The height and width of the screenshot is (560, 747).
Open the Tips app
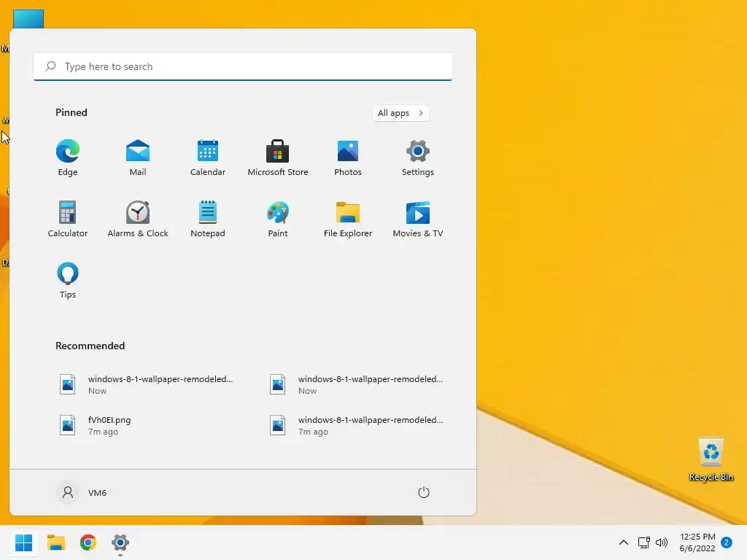[68, 281]
